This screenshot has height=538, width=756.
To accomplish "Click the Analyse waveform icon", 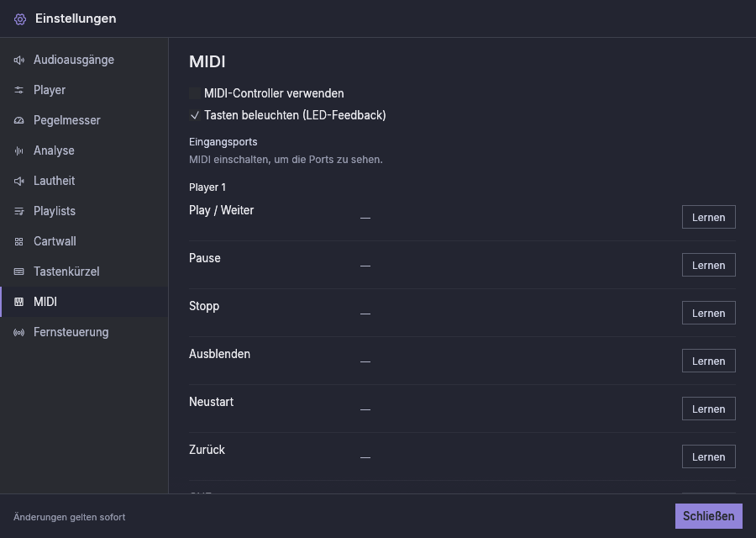I will point(18,151).
